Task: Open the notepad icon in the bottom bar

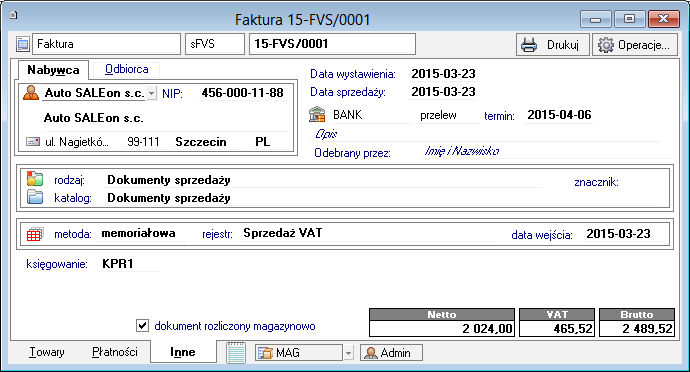Action: tap(236, 353)
